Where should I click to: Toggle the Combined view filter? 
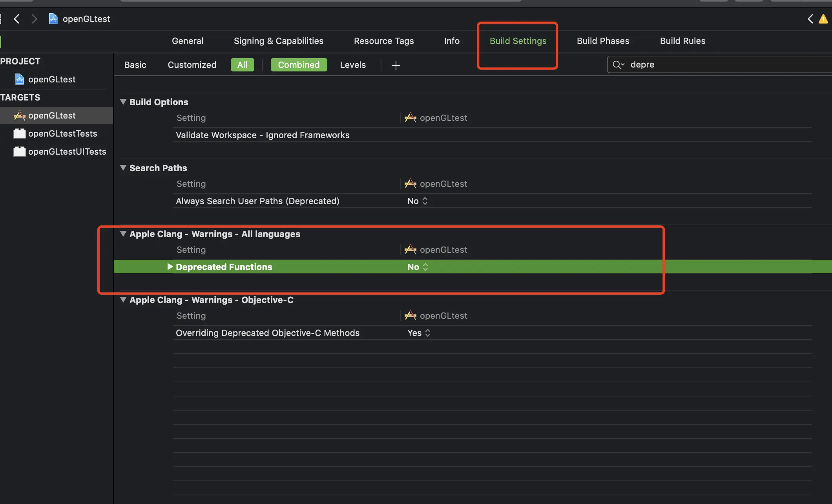[x=299, y=65]
